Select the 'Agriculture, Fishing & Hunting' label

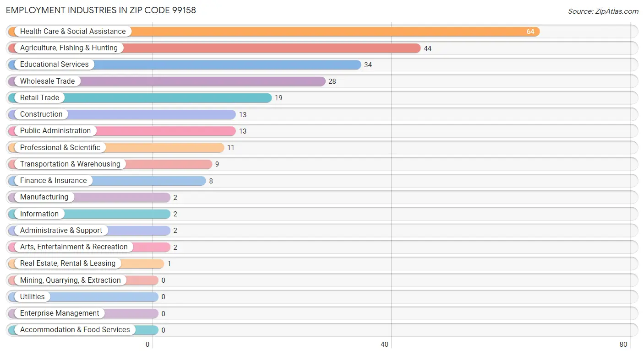pos(69,48)
